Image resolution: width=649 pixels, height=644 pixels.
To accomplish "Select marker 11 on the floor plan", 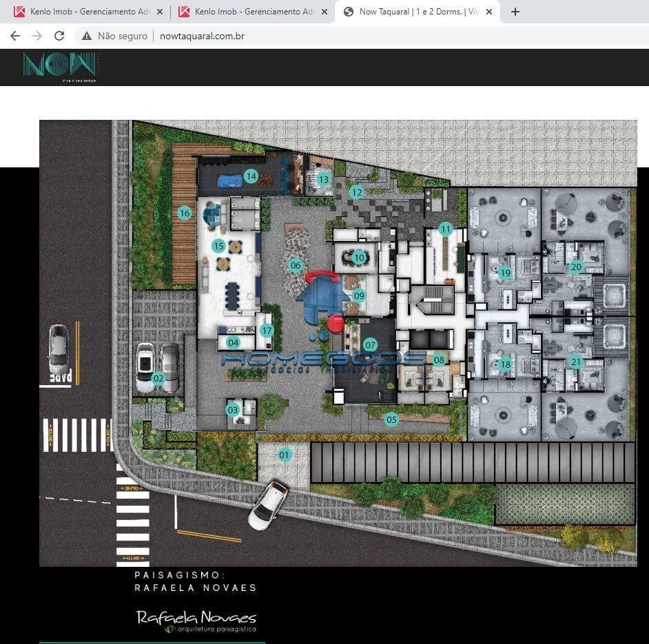I will point(446,229).
